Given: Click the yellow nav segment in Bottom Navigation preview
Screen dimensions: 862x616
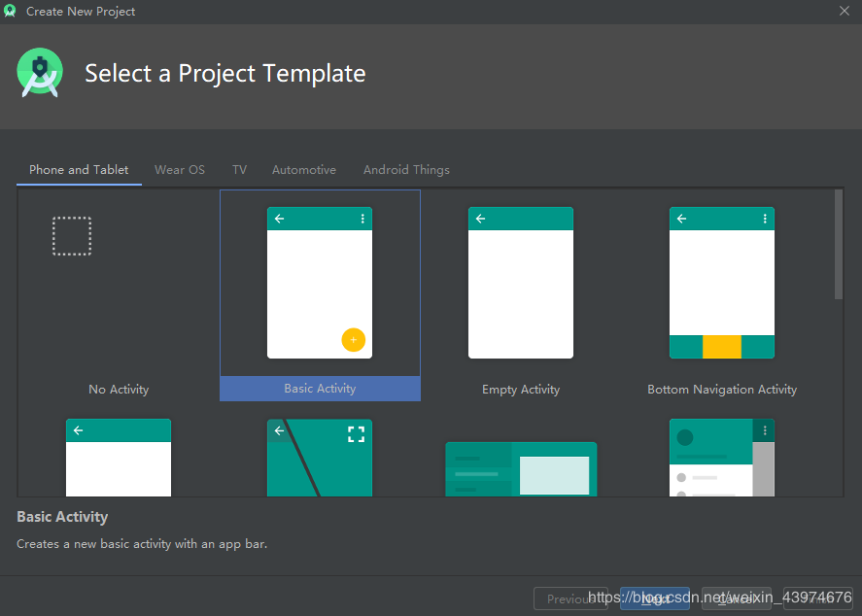Looking at the screenshot, I should click(x=722, y=347).
